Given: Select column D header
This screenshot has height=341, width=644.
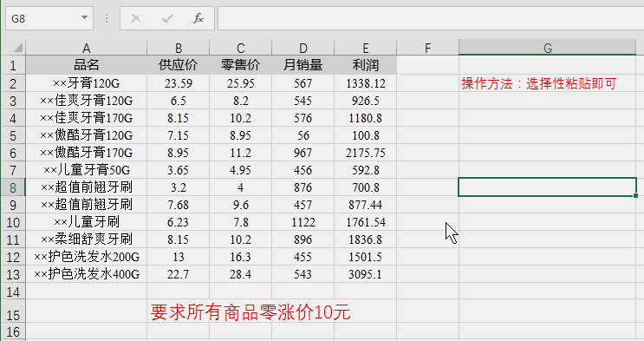Looking at the screenshot, I should [303, 48].
